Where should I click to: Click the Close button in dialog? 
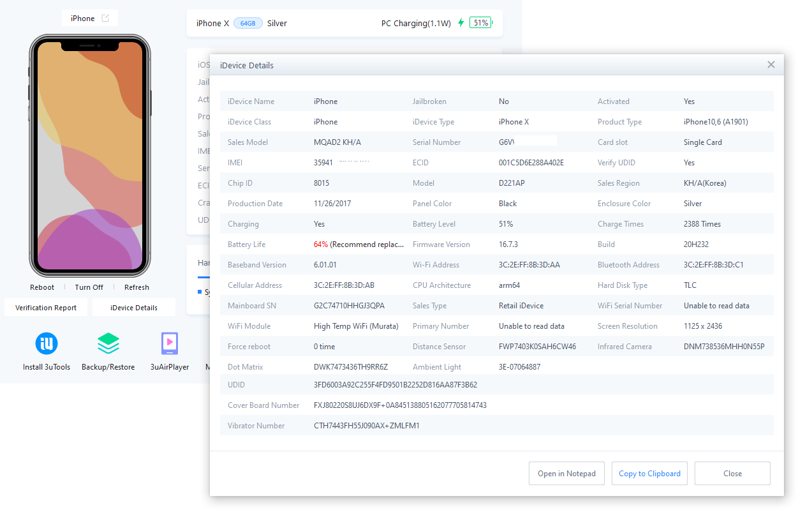click(x=732, y=474)
